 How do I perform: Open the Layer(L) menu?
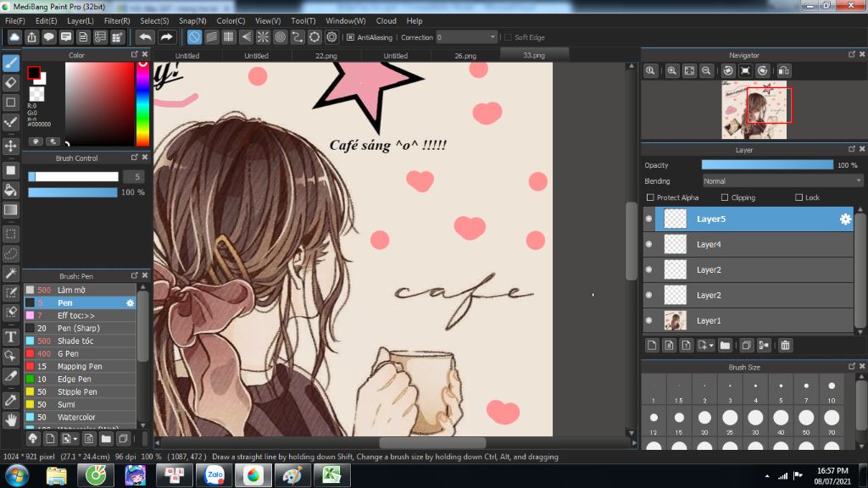(81, 21)
